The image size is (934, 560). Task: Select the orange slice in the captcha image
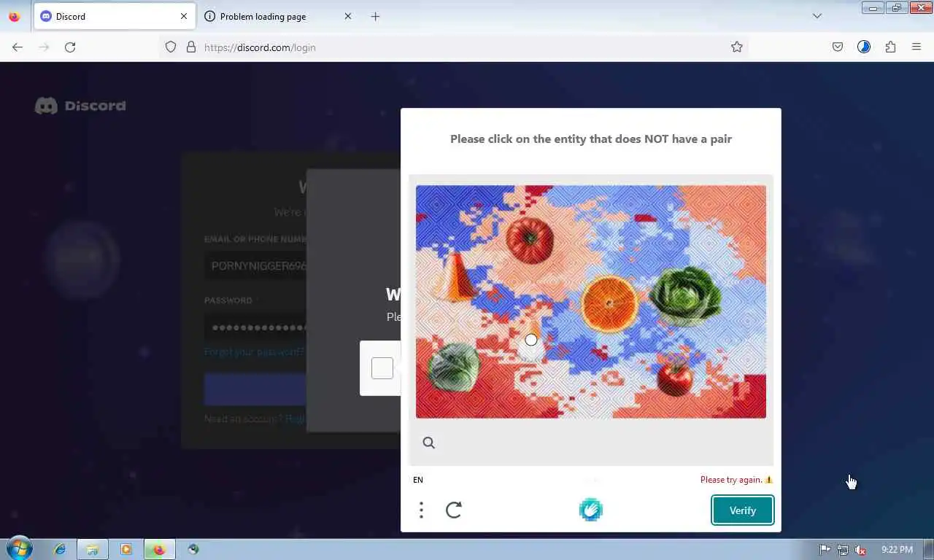point(609,303)
